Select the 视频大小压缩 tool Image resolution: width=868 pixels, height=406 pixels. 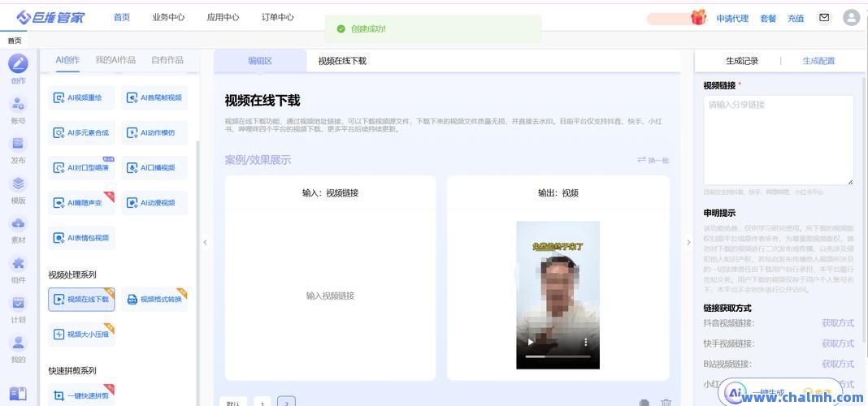(x=81, y=334)
